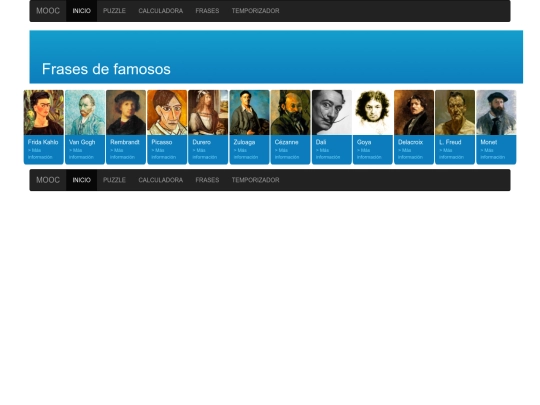The height and width of the screenshot is (405, 540).
Task: Open Más información link under Delacroix
Action: pyautogui.click(x=410, y=154)
